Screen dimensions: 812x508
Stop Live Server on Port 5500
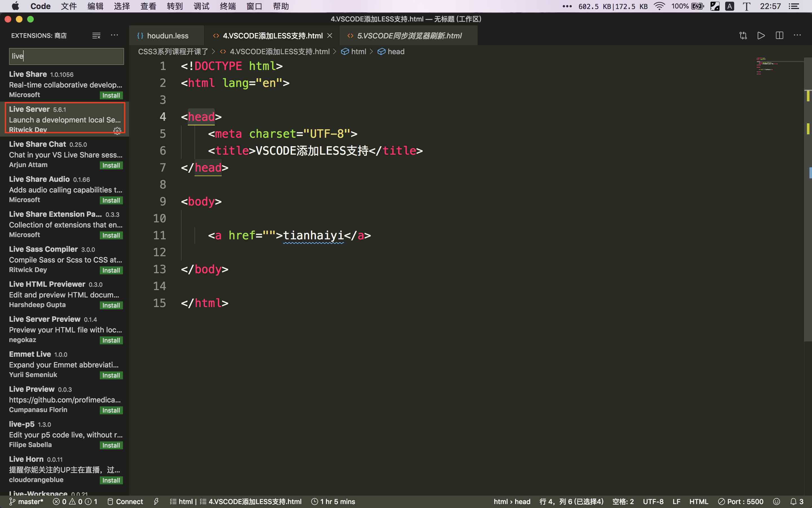pos(741,502)
